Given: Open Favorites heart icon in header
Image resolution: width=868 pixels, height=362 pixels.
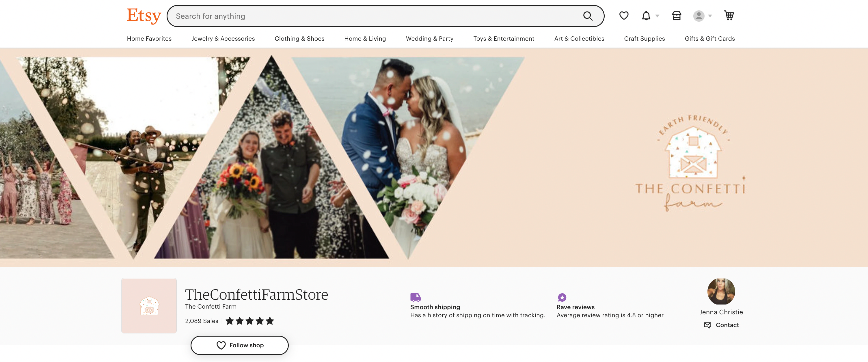Looking at the screenshot, I should (x=624, y=16).
